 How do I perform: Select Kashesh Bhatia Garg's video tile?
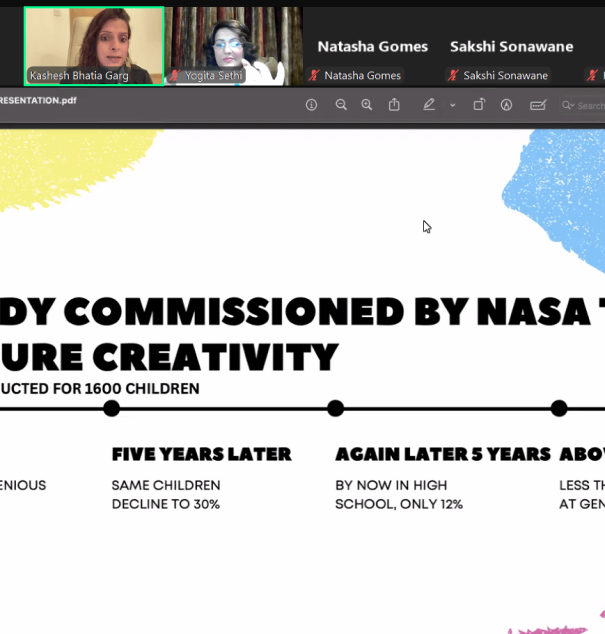[x=94, y=46]
